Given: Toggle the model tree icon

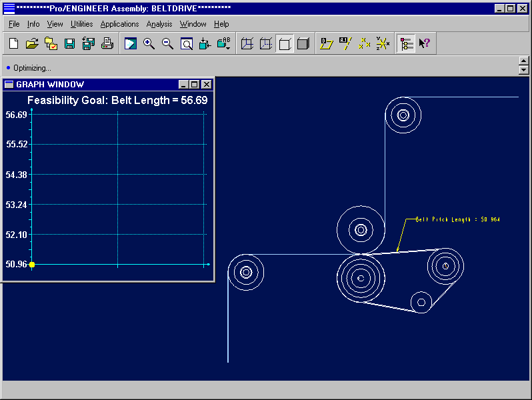Looking at the screenshot, I should pos(406,44).
